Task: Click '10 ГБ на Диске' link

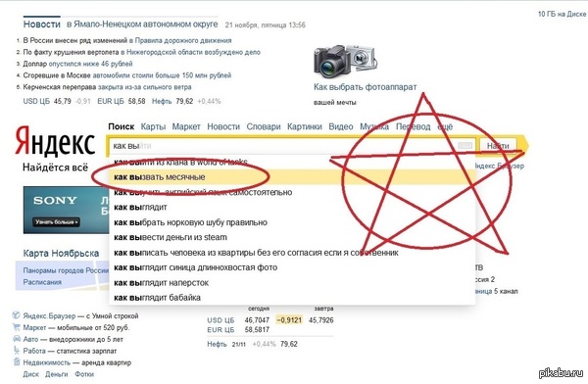Action: click(562, 14)
